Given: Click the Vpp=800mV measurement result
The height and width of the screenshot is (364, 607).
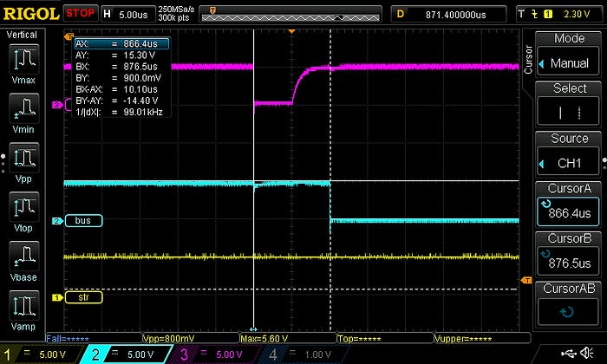Looking at the screenshot, I should (168, 339).
